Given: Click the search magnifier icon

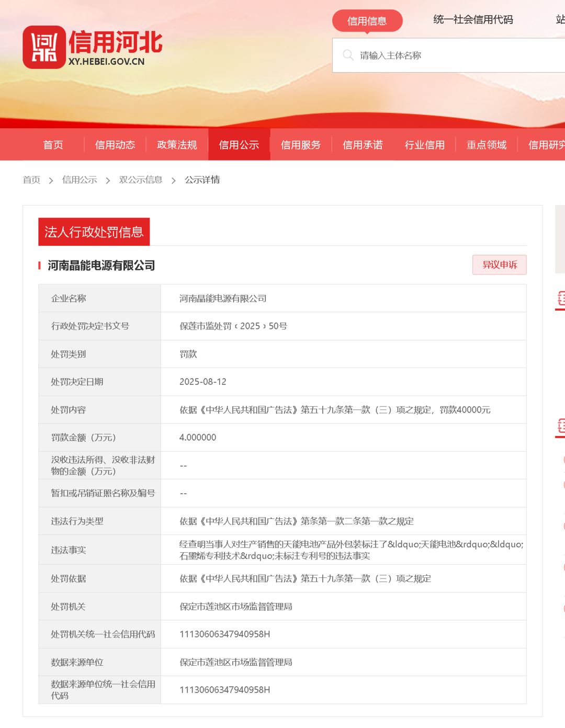Looking at the screenshot, I should [x=348, y=55].
